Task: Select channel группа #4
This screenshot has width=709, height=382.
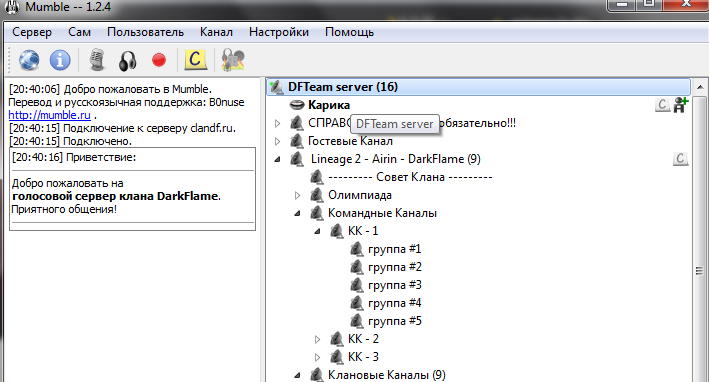Action: tap(394, 303)
